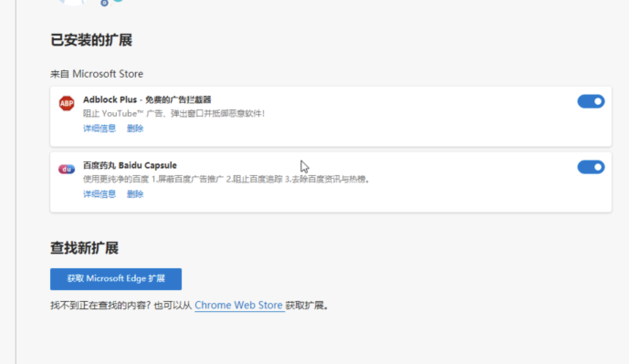Click 删除 to remove Adblock Plus
629x364 pixels.
135,129
